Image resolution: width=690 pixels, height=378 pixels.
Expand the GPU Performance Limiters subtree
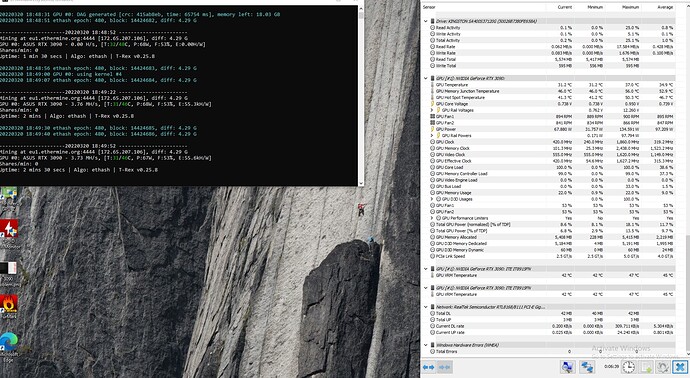[432, 218]
